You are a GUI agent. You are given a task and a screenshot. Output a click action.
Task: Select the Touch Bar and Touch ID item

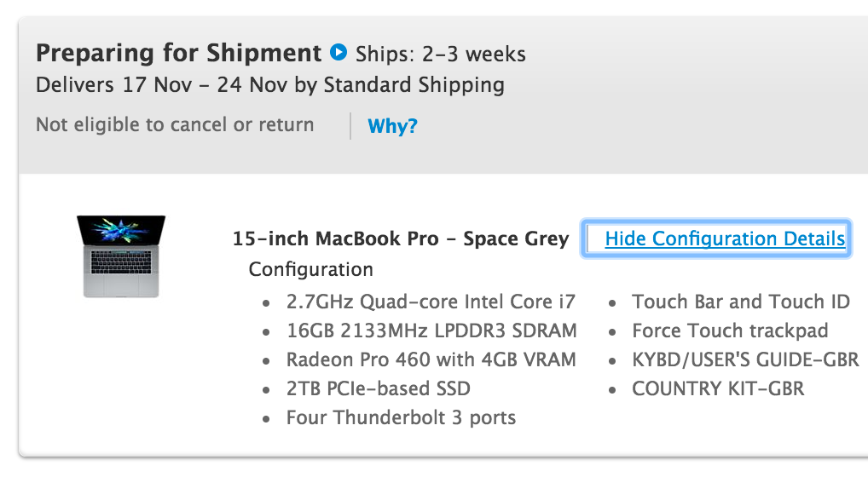click(x=741, y=302)
